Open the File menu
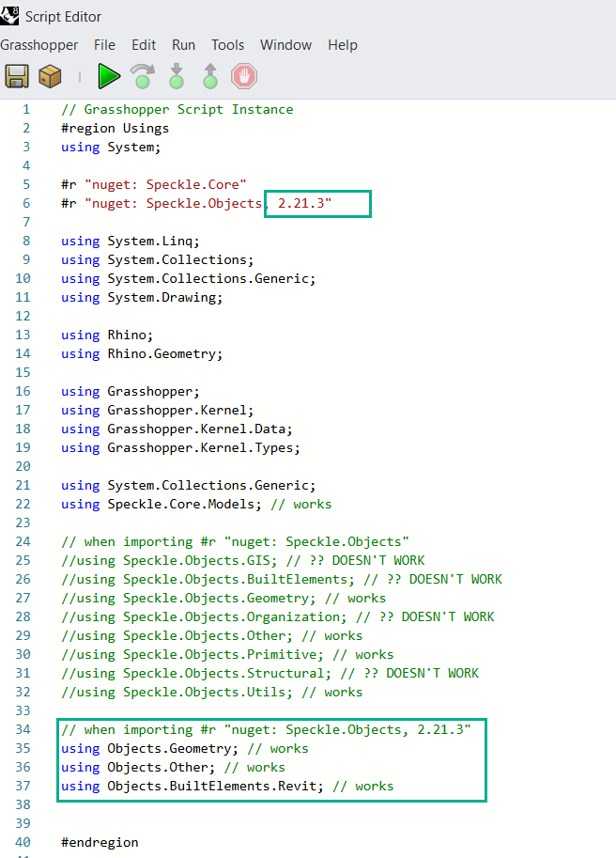Screen dimensions: 616x858 tap(104, 45)
